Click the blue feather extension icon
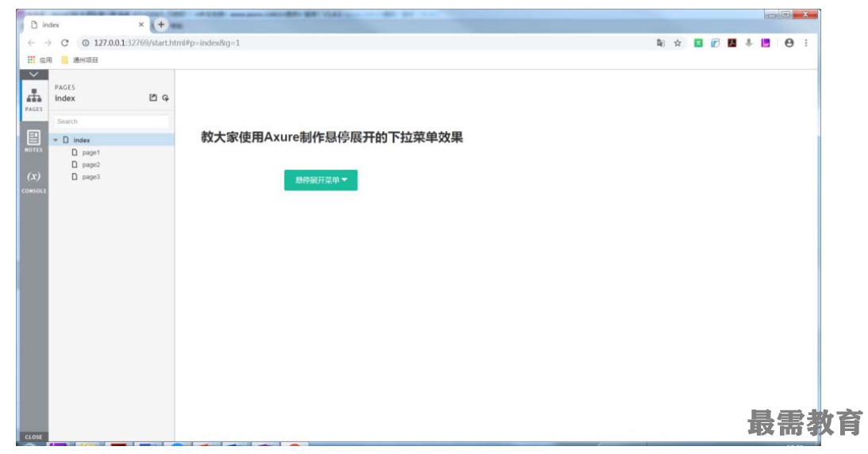Screen dimensions: 868x454 715,43
